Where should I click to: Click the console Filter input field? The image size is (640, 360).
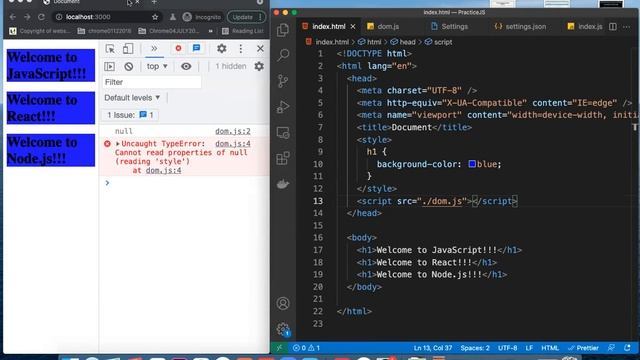[151, 82]
